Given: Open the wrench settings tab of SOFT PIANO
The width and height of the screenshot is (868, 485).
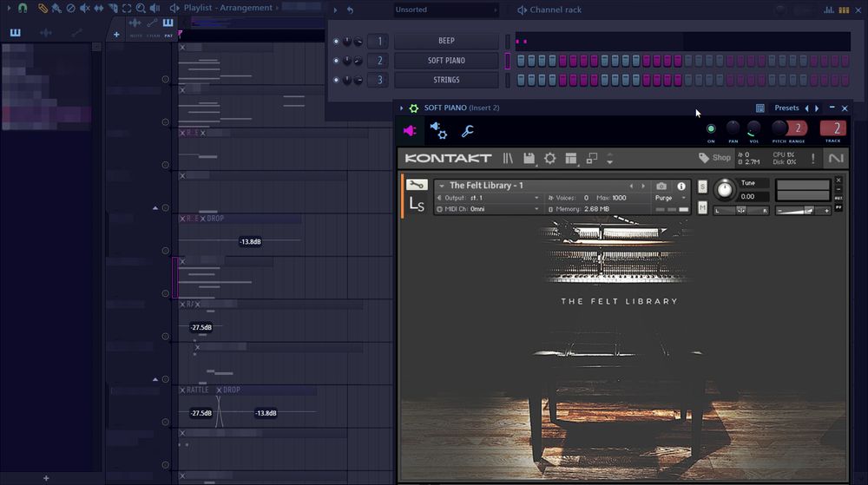Looking at the screenshot, I should [x=467, y=130].
